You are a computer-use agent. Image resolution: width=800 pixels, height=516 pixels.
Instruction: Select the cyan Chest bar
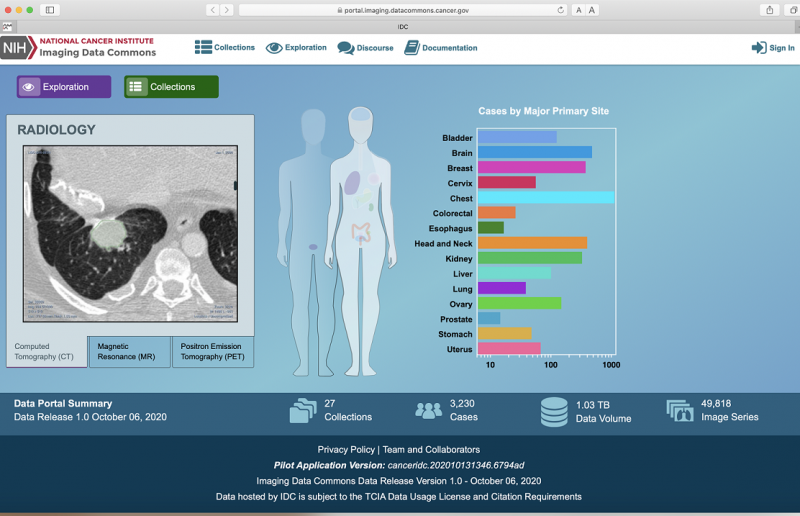pos(546,198)
